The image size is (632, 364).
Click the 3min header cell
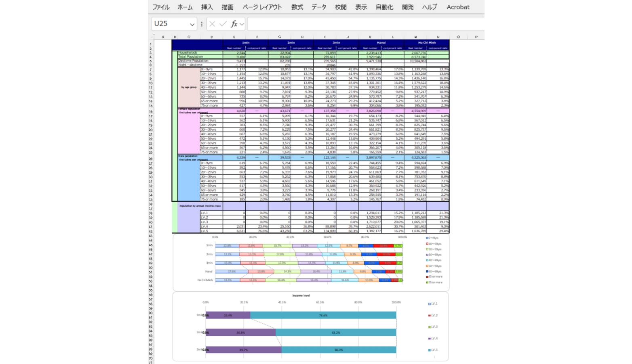pos(336,42)
